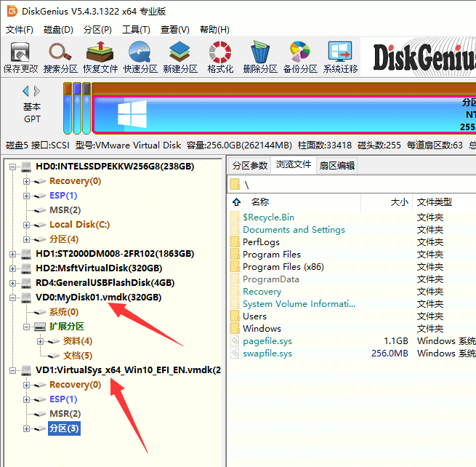
Task: Select the VD0:MyDisk01.vmdk(320GB) disk
Action: tap(98, 298)
